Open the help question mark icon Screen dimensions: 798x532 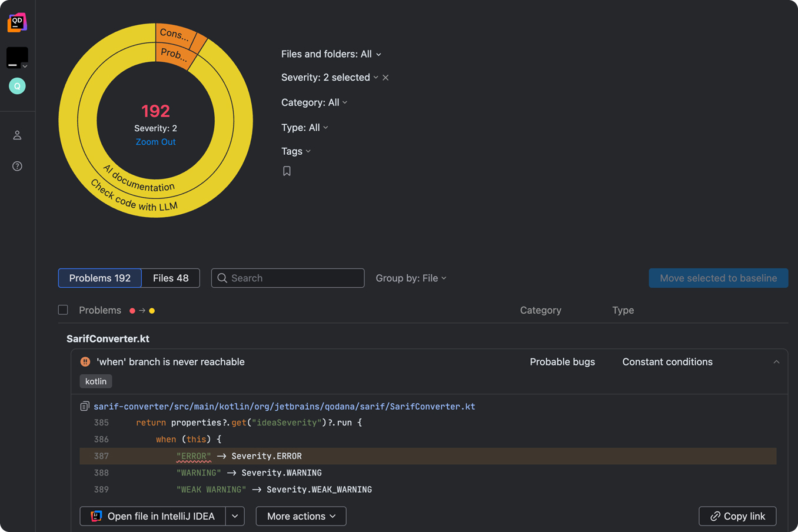(17, 166)
